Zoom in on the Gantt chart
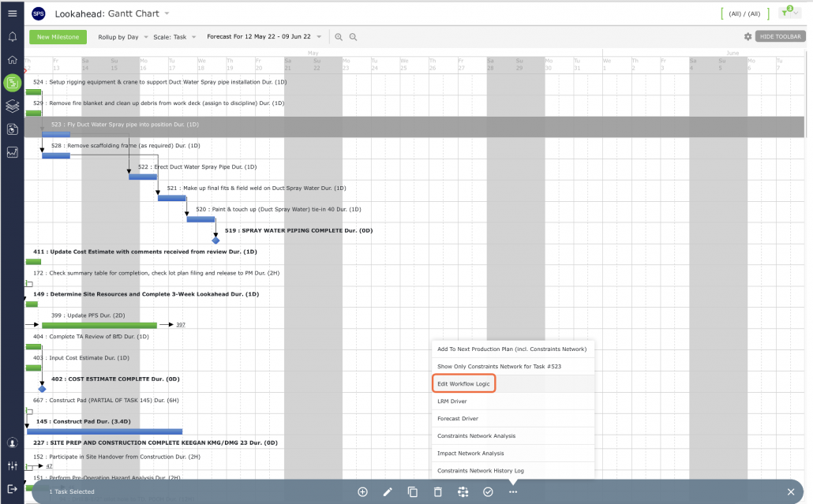This screenshot has width=813, height=504. (339, 37)
